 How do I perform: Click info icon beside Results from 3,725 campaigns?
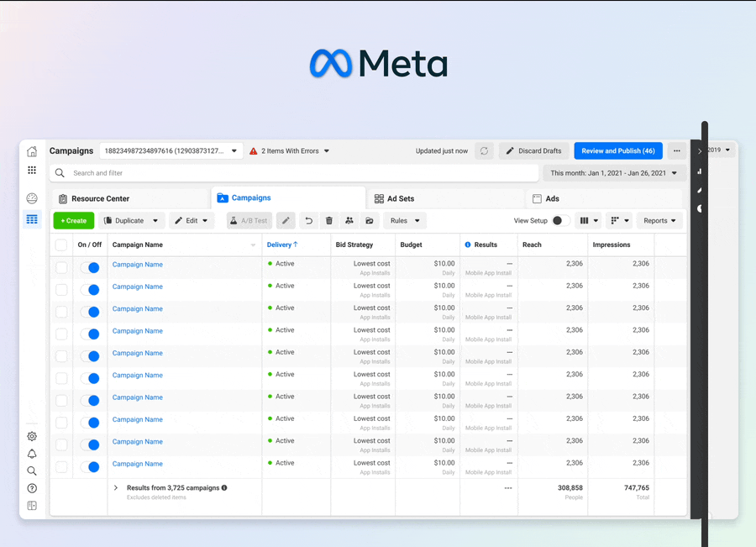pos(224,487)
